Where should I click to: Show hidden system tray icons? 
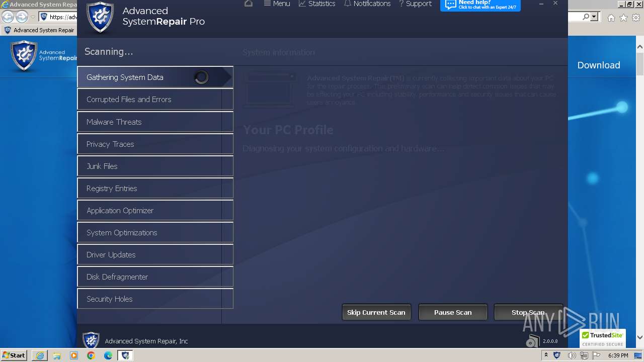pos(546,355)
